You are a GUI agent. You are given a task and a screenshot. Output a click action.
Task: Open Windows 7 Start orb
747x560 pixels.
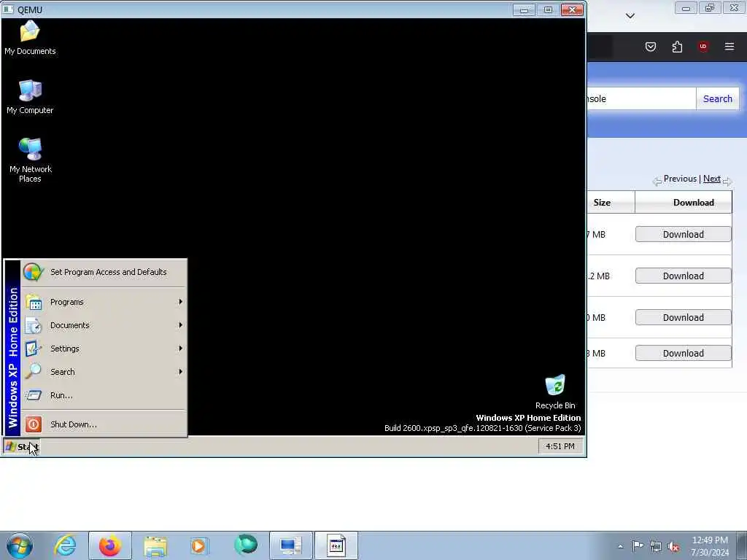(20, 545)
